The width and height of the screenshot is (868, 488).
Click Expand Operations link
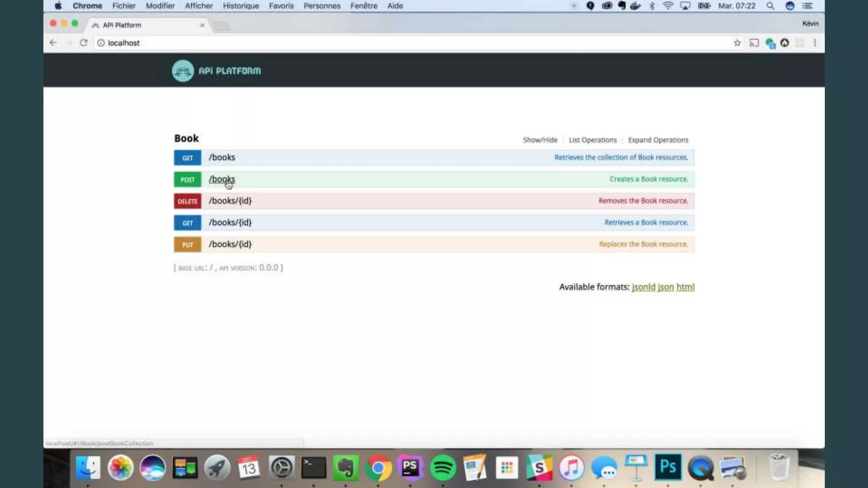point(658,140)
